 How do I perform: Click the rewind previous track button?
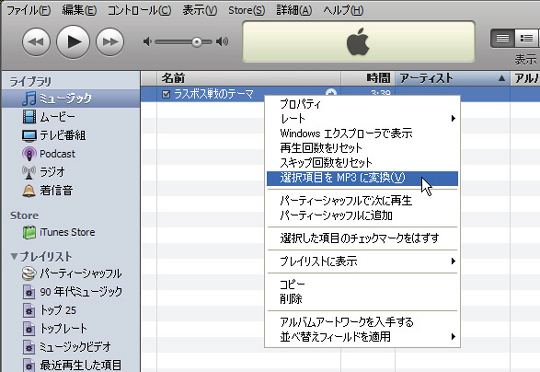[36, 42]
